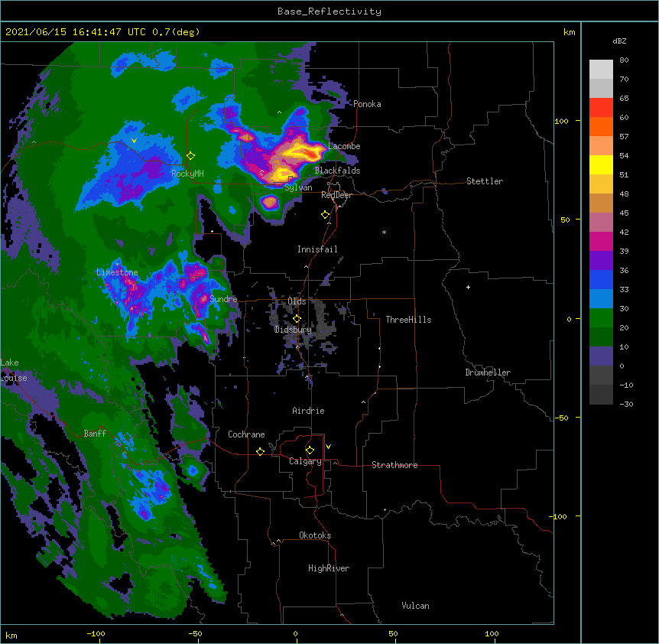
Task: Click the yellow V marker northwest of RockyMH
Action: point(134,141)
